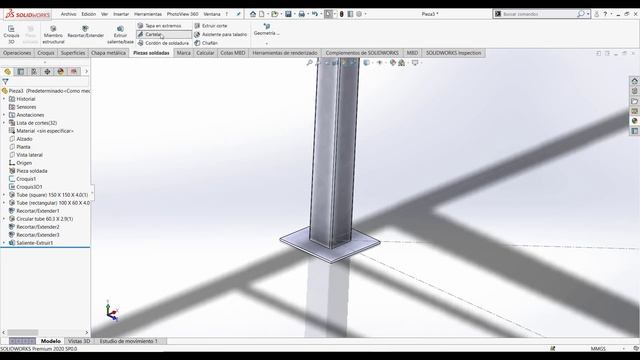Undo the last action
640x360 pixels.
(315, 14)
